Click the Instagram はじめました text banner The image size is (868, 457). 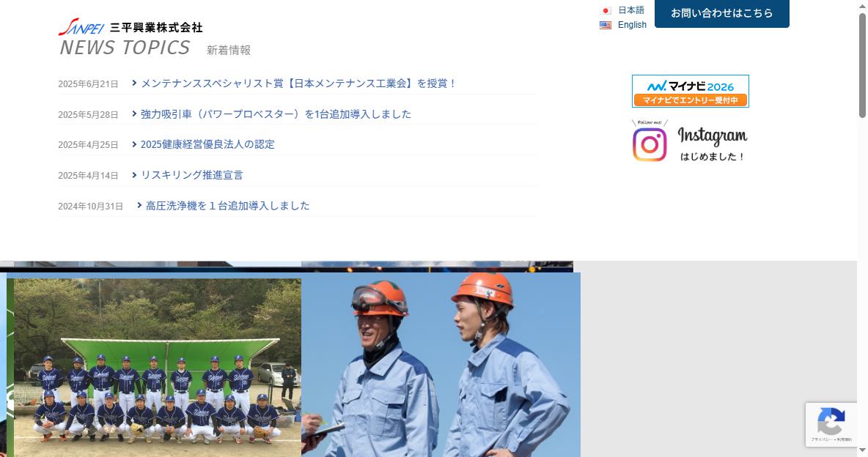point(712,144)
